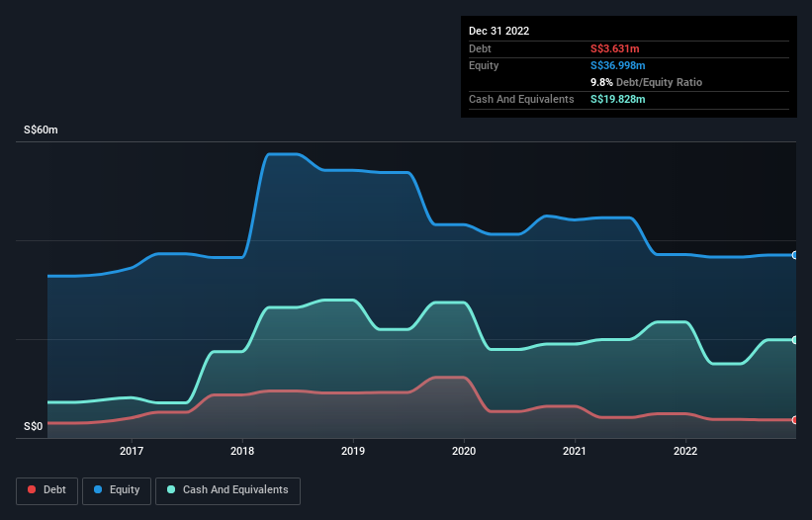Click the blue Equity legend dot

pos(98,489)
